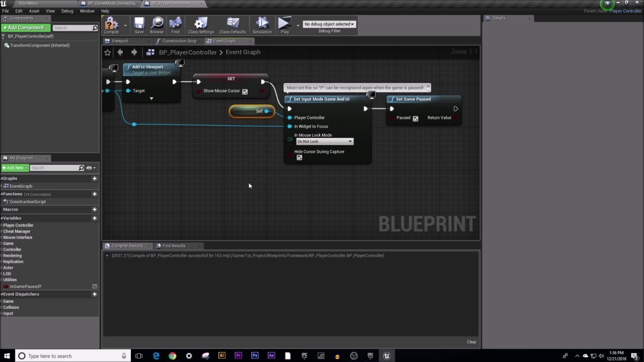Navigate forward with the graph's right arrow
This screenshot has height=362, width=644.
[134, 52]
